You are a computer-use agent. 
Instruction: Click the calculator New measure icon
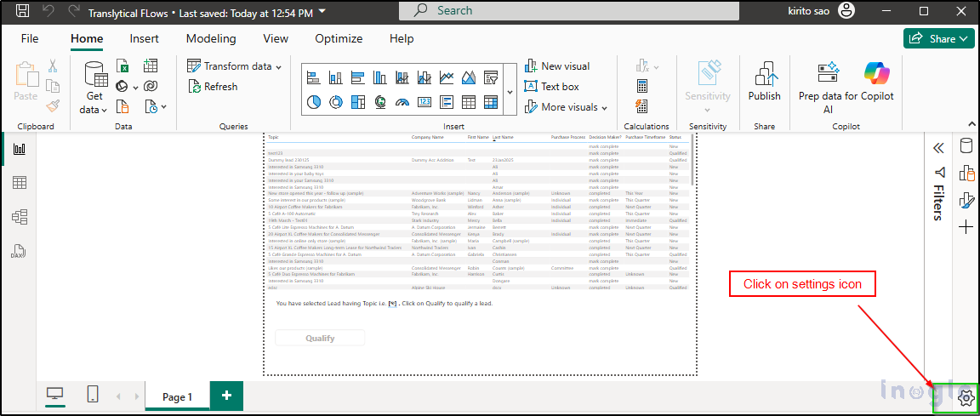(642, 86)
